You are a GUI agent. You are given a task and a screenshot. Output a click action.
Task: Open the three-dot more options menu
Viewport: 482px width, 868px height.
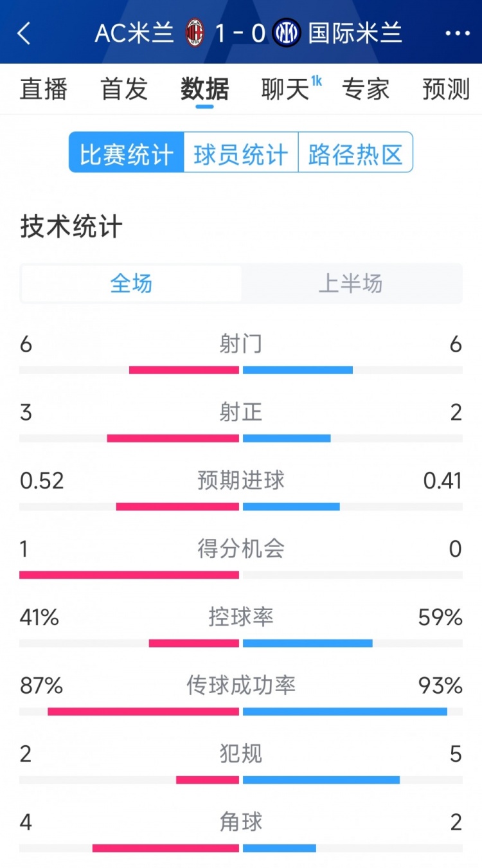pos(458,33)
